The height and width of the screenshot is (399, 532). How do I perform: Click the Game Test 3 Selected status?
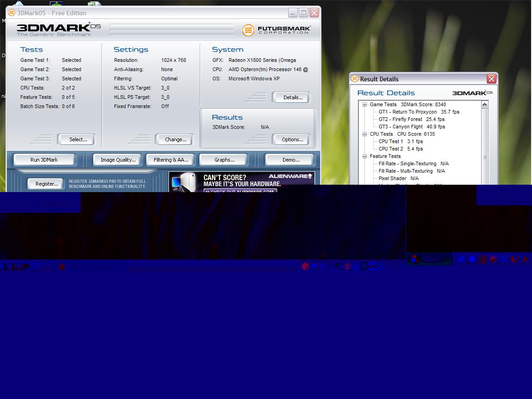pyautogui.click(x=71, y=79)
